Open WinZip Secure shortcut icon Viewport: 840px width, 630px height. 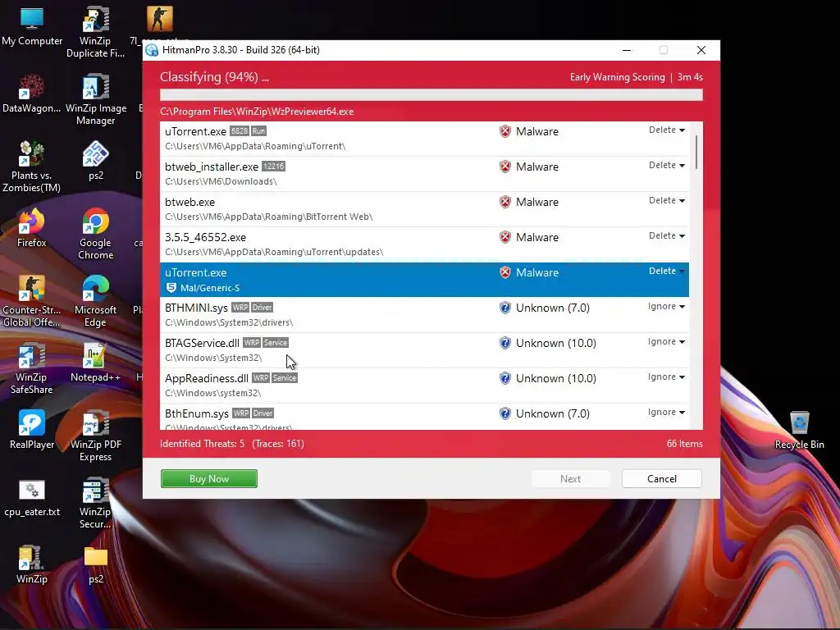[95, 503]
